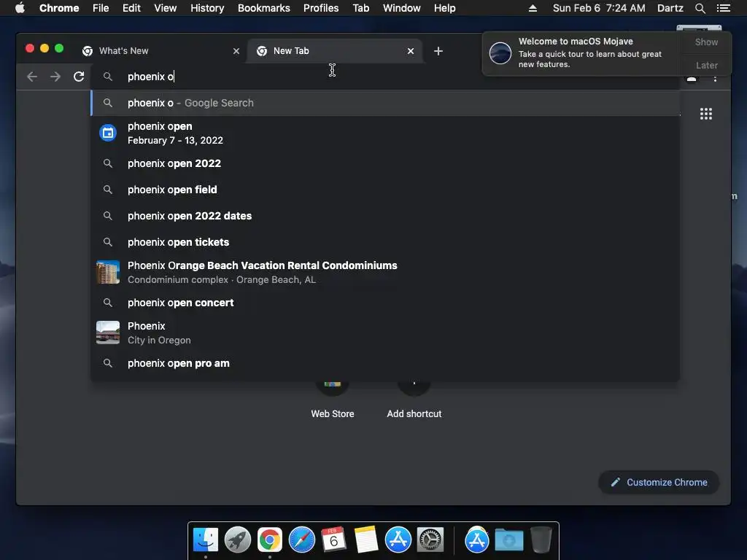Open the Window menu
Image resolution: width=747 pixels, height=560 pixels.
click(402, 8)
